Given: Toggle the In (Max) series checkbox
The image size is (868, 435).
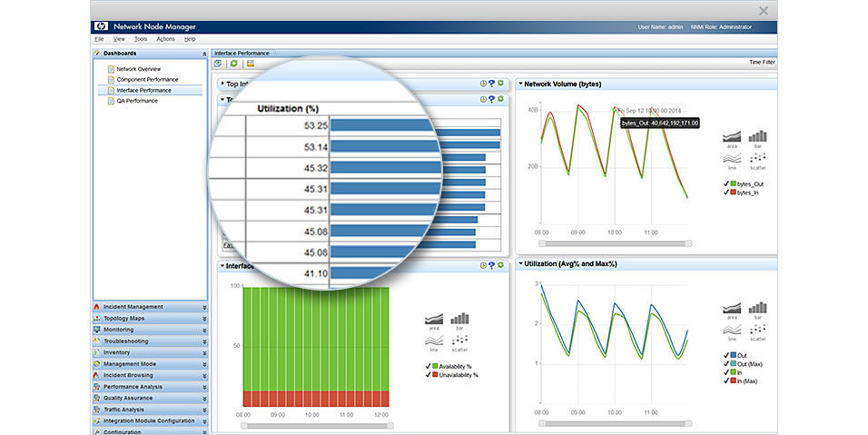Looking at the screenshot, I should 726,381.
